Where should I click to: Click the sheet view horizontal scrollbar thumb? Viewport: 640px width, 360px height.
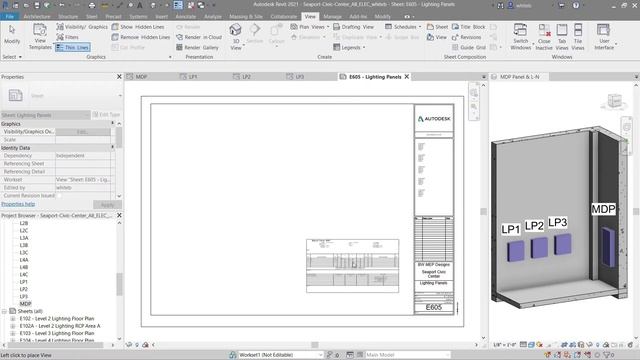click(x=315, y=345)
